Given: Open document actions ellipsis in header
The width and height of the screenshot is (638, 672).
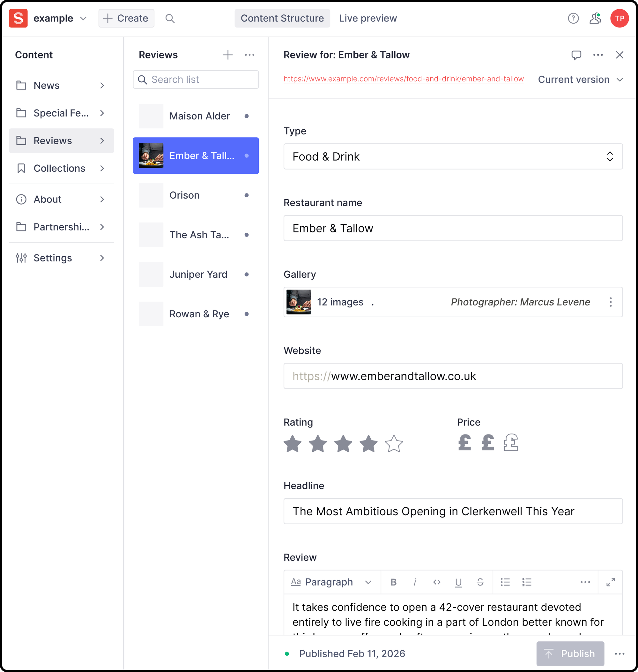Looking at the screenshot, I should coord(598,55).
